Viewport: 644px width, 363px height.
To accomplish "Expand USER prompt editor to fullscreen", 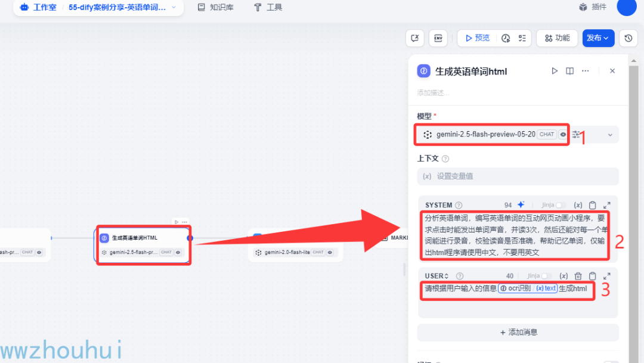I will tap(606, 276).
